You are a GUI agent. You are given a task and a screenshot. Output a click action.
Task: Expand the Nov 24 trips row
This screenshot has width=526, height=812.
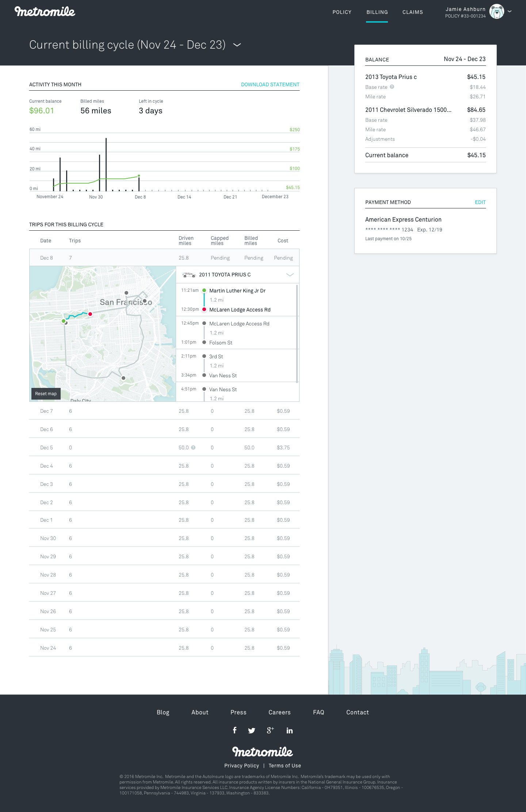(164, 648)
